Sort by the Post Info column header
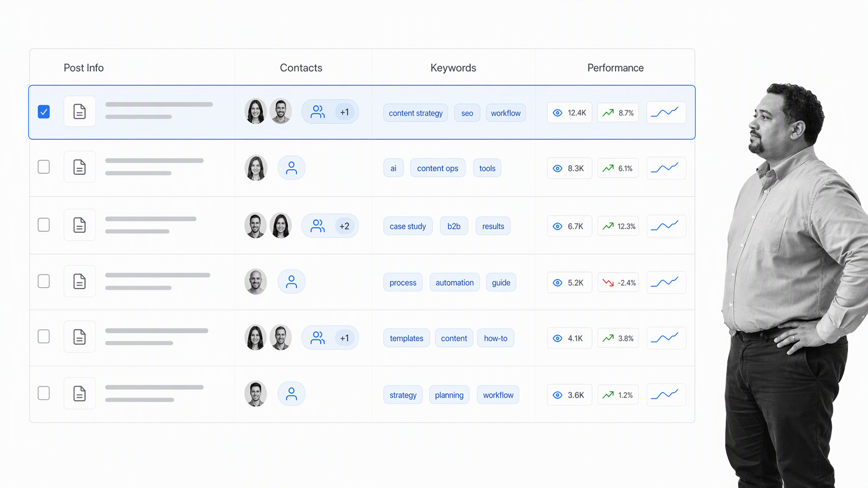The width and height of the screenshot is (868, 488). 84,68
